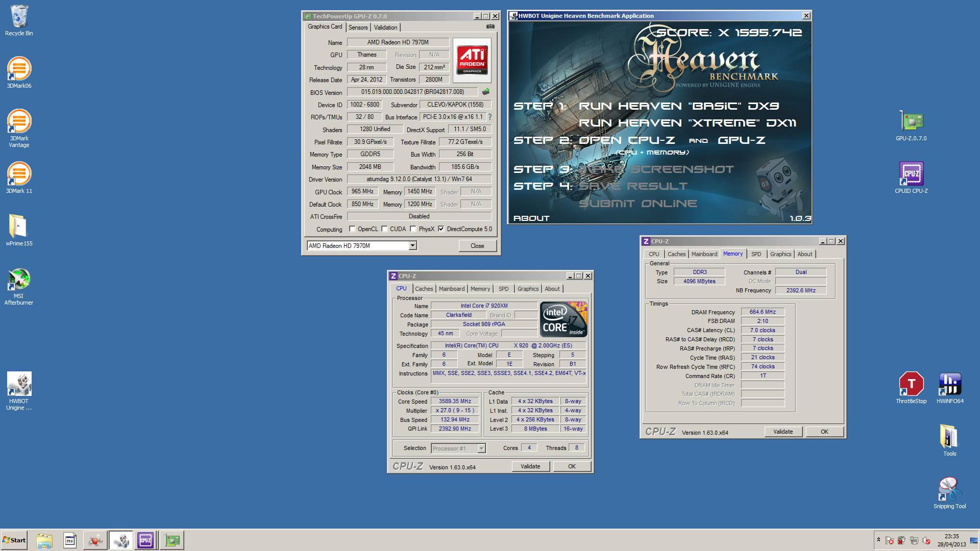This screenshot has height=551, width=980.
Task: Click Validate in the CPU-Z CPU window
Action: pyautogui.click(x=530, y=466)
